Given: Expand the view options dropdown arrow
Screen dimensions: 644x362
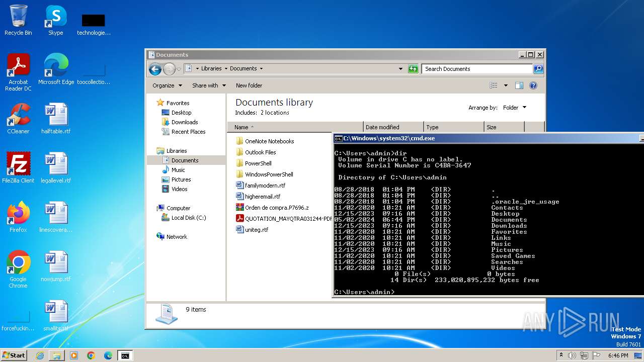Looking at the screenshot, I should click(x=506, y=85).
